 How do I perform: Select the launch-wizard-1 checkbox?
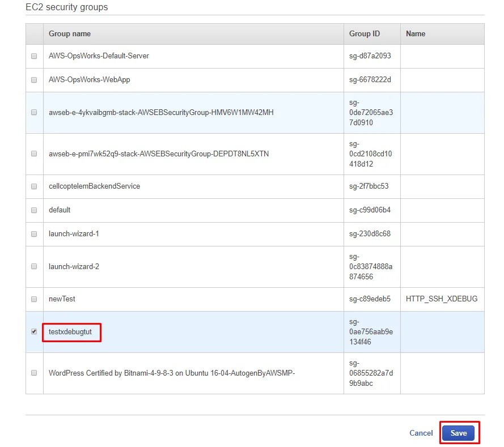[34, 234]
